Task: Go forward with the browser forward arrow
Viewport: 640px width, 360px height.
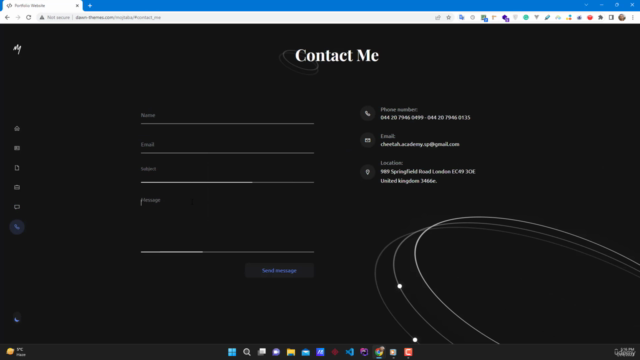Action: pyautogui.click(x=18, y=17)
